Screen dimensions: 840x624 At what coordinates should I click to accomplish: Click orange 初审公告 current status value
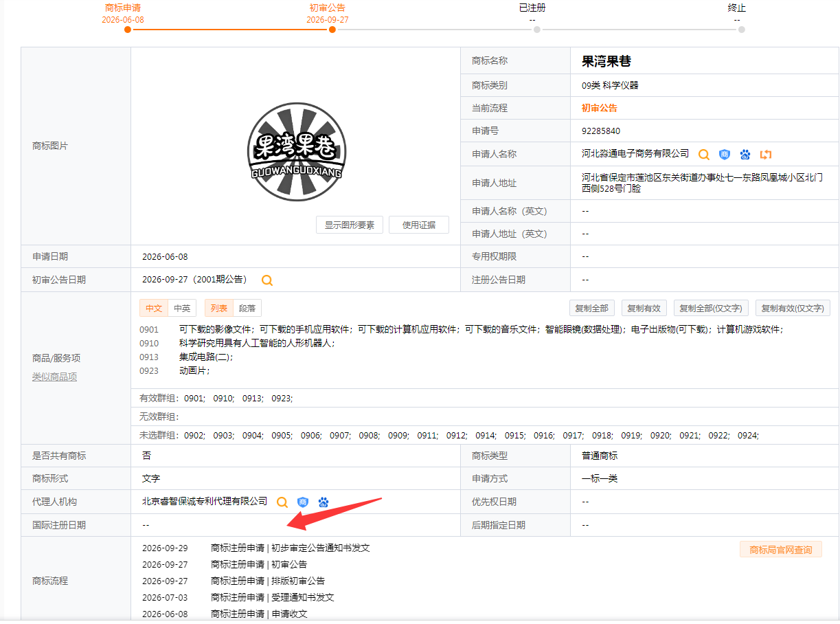pos(600,109)
